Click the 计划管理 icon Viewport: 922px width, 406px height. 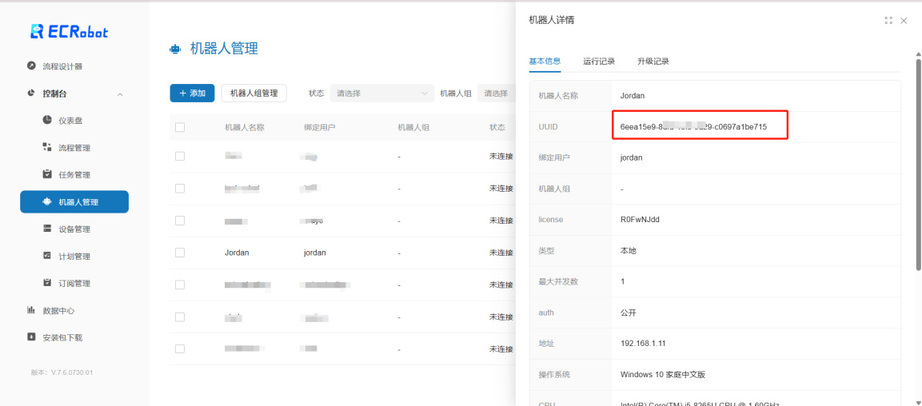(x=47, y=256)
